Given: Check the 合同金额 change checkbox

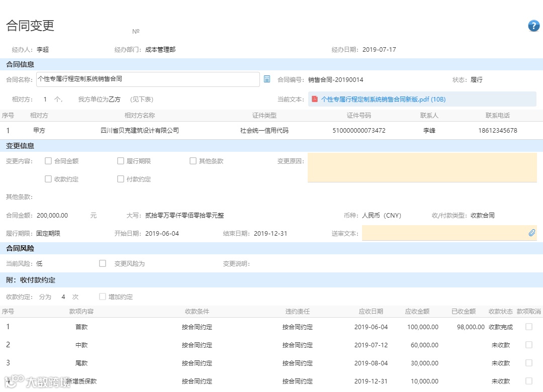Looking at the screenshot, I should [x=48, y=161].
